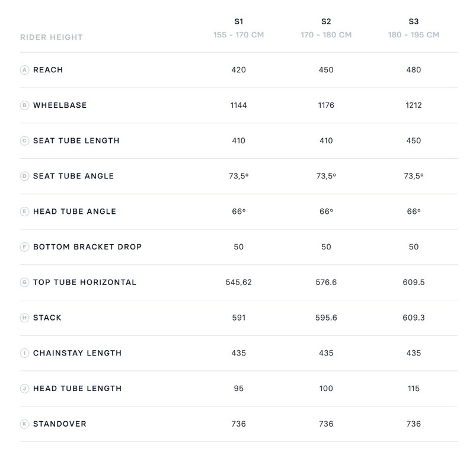Click the S1 Top Tube Horizontal value
The height and width of the screenshot is (474, 476).
[x=239, y=282]
